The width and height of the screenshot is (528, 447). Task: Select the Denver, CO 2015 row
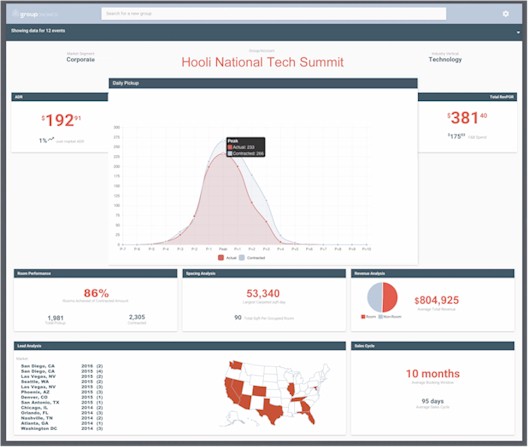(x=62, y=397)
